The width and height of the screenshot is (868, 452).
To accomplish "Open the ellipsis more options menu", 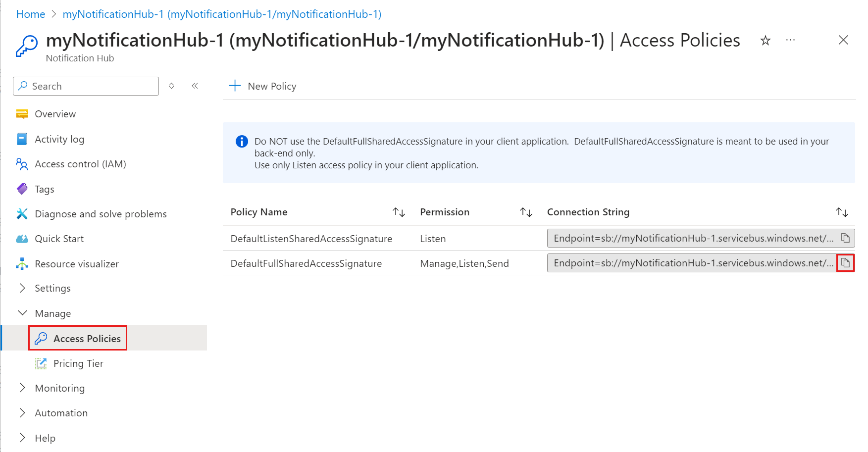I will click(x=790, y=40).
